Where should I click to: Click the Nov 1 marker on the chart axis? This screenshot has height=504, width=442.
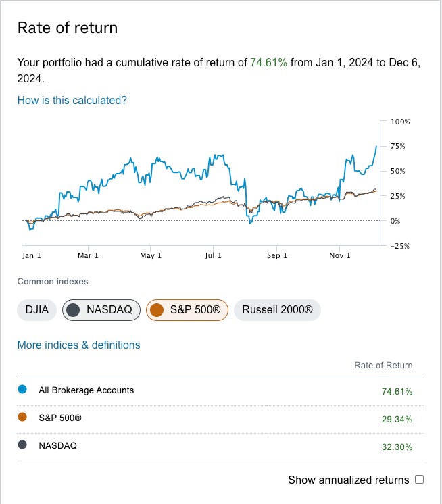pos(340,255)
